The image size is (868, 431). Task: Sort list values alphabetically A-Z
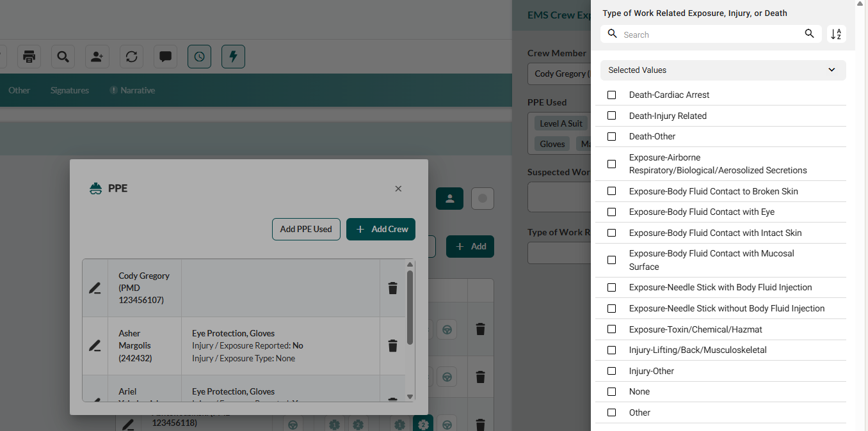click(x=836, y=35)
